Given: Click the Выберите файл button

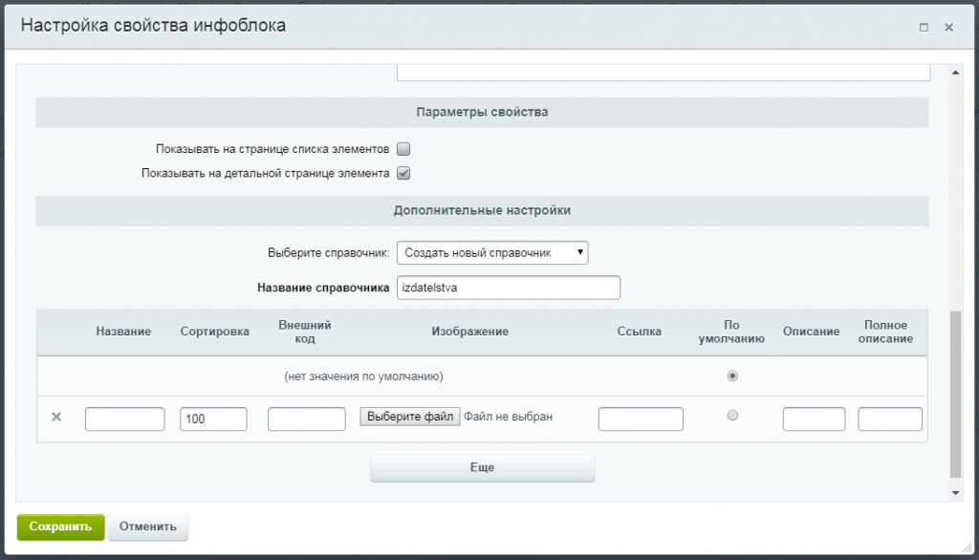Looking at the screenshot, I should pyautogui.click(x=409, y=417).
